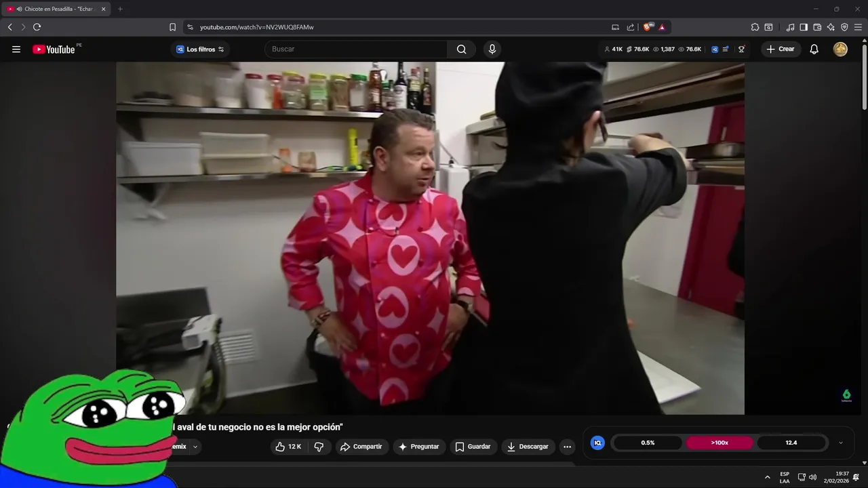Viewport: 868px width, 488px height.
Task: Expand the vidIQ score panel chevron
Action: 841,443
